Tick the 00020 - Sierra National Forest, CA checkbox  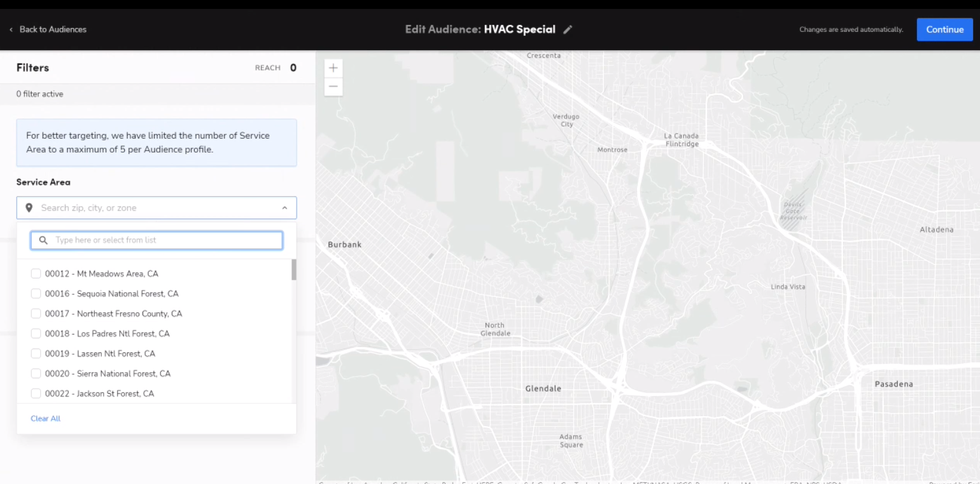click(36, 373)
